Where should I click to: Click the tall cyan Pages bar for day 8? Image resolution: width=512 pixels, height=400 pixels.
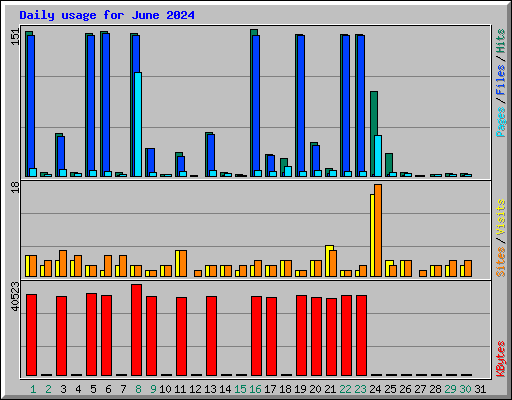click(x=138, y=124)
